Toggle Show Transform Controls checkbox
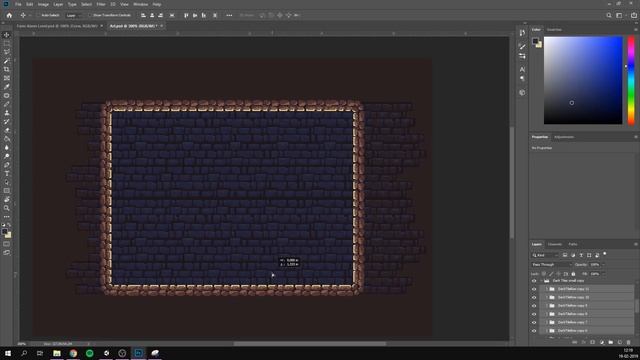 91,15
